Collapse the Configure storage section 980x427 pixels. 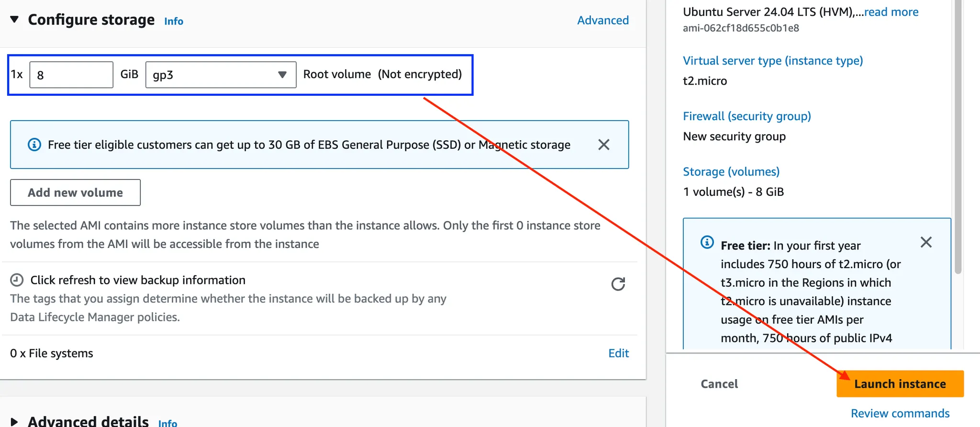click(15, 20)
